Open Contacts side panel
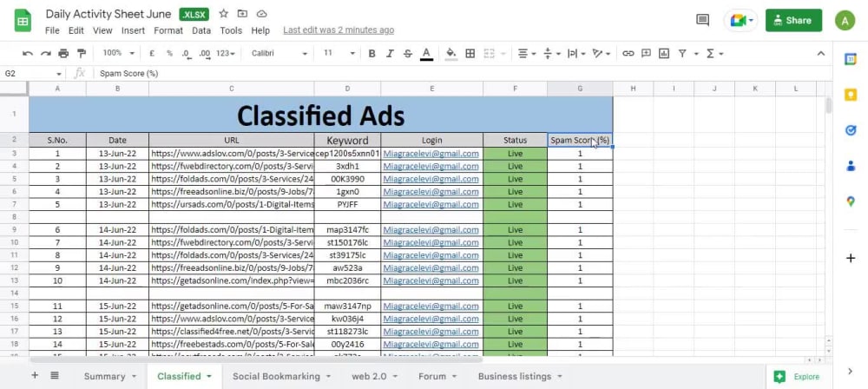This screenshot has height=389, width=868. tap(851, 166)
